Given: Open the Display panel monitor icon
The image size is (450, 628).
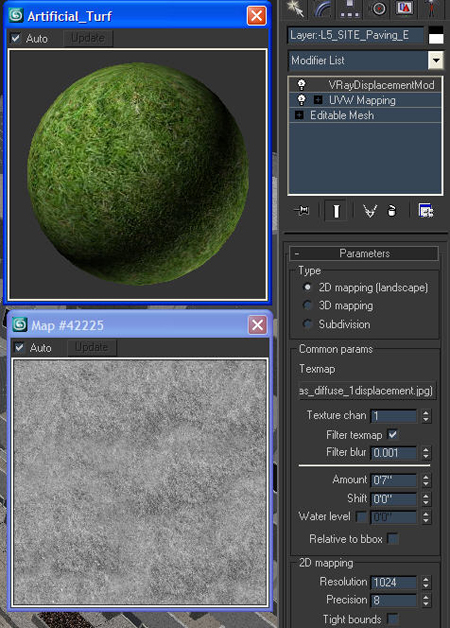Looking at the screenshot, I should tap(404, 8).
